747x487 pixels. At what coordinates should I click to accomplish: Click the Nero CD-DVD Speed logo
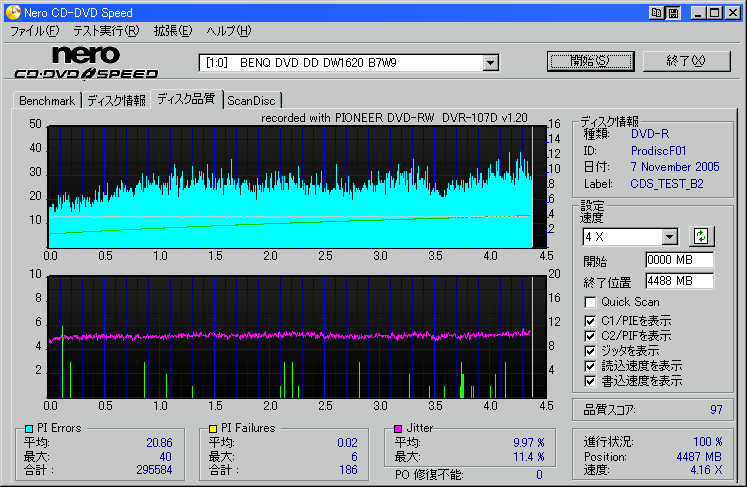85,62
